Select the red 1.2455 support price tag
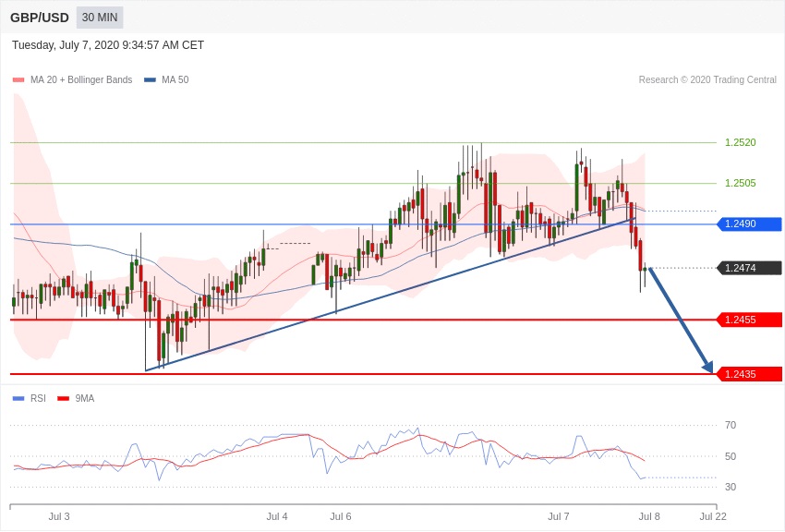 click(x=749, y=320)
